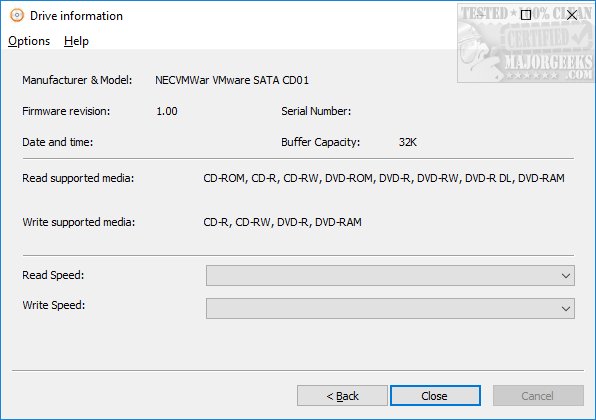This screenshot has width=596, height=420.
Task: Click the 'Date and time:' label
Action: 58,142
